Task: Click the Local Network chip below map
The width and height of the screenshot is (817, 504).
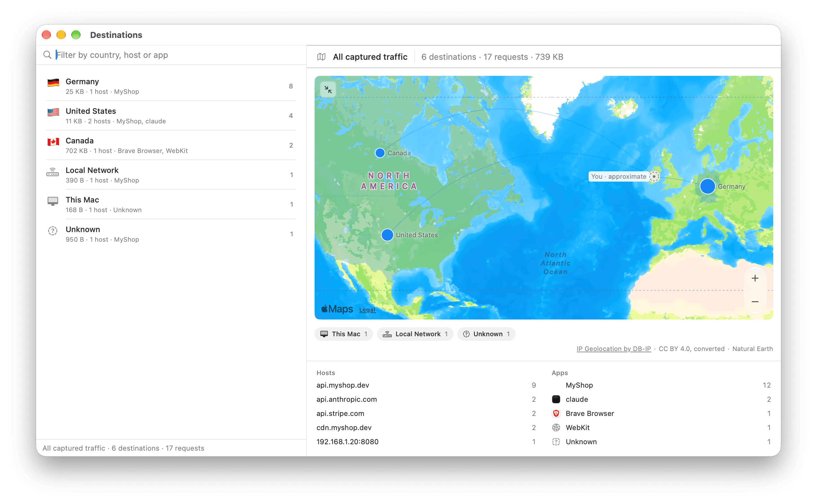Action: coord(415,334)
